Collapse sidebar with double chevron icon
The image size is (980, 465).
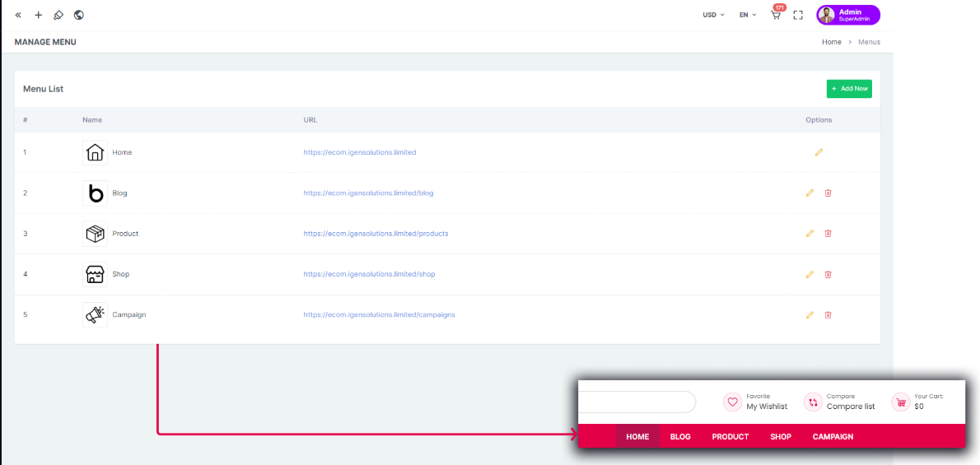[18, 15]
